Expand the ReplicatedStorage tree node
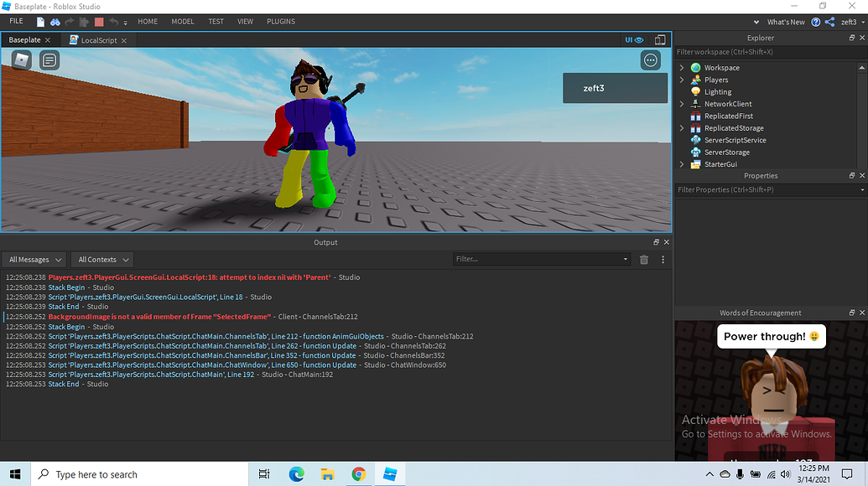 point(682,127)
